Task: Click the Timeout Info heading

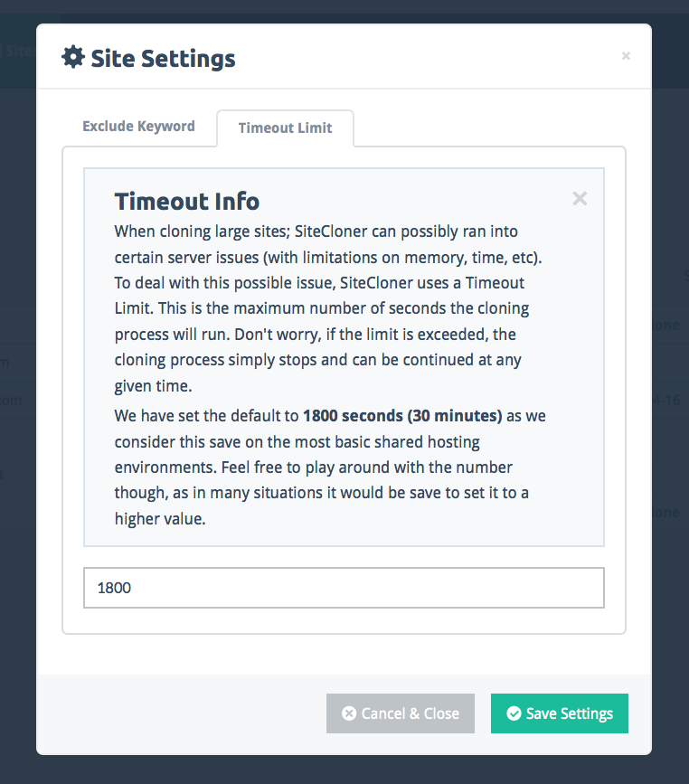Action: click(187, 202)
